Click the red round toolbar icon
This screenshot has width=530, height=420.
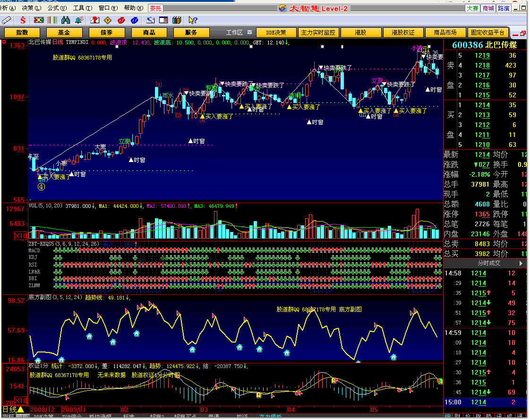121,20
